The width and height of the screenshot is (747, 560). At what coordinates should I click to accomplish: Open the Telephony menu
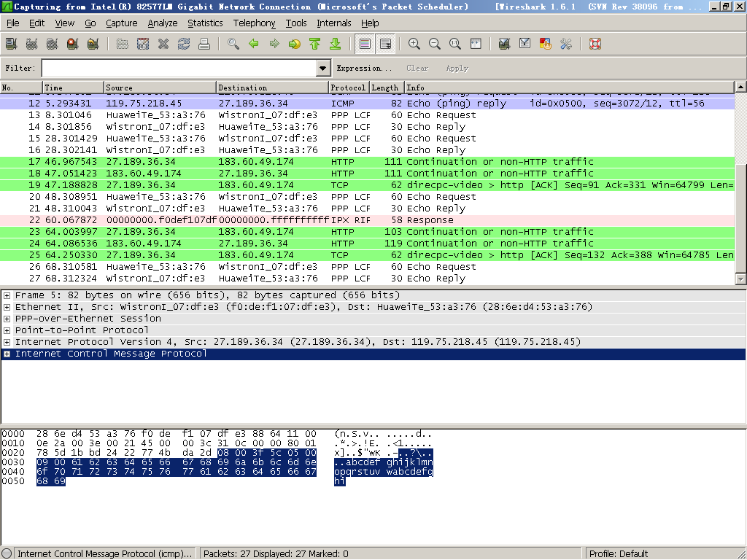(x=254, y=23)
